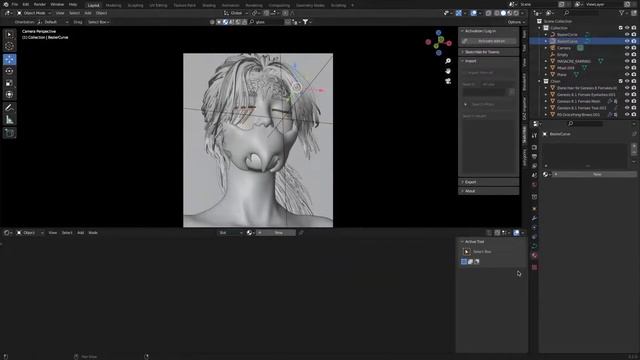Viewport: 640px width, 360px height.
Task: Collapse the Collection tree in outliner
Action: [x=540, y=28]
